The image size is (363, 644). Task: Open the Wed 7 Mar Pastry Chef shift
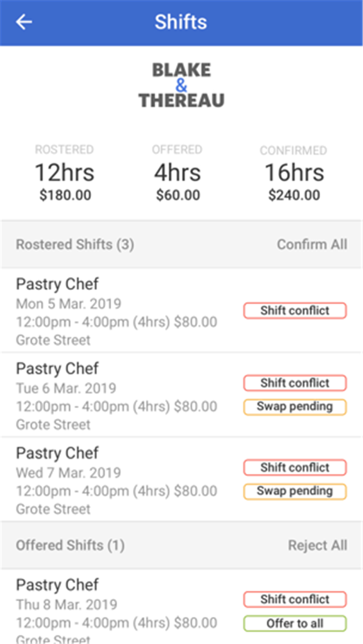point(181,480)
